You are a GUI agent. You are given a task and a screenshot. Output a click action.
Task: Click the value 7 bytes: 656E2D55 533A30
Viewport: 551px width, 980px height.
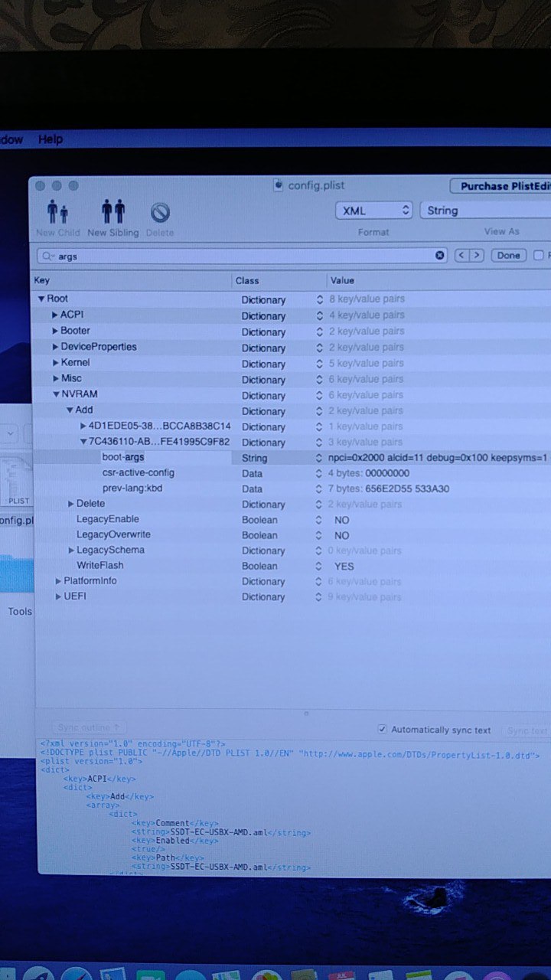pyautogui.click(x=389, y=488)
